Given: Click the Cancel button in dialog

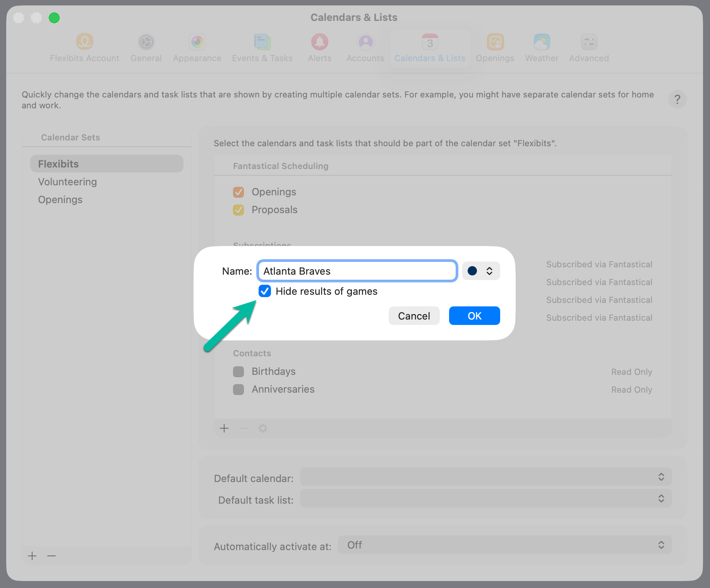Looking at the screenshot, I should pyautogui.click(x=414, y=316).
